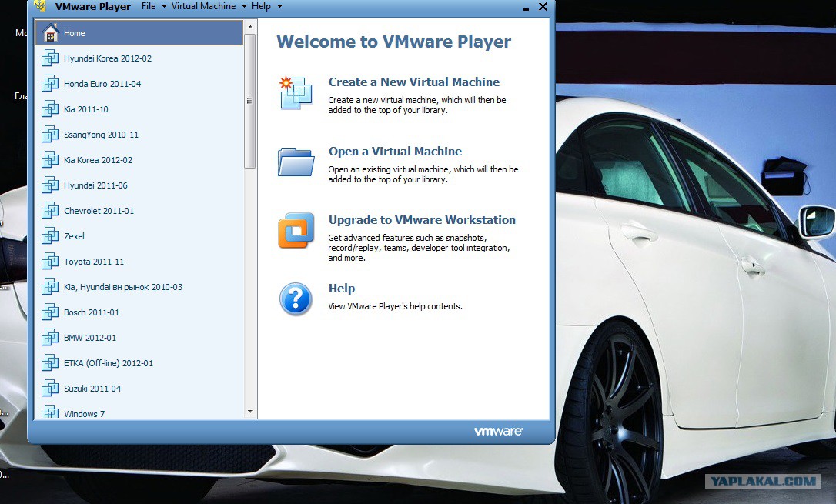Click the Help menu dropdown arrow
Viewport: 836px width, 504px height.
click(279, 6)
